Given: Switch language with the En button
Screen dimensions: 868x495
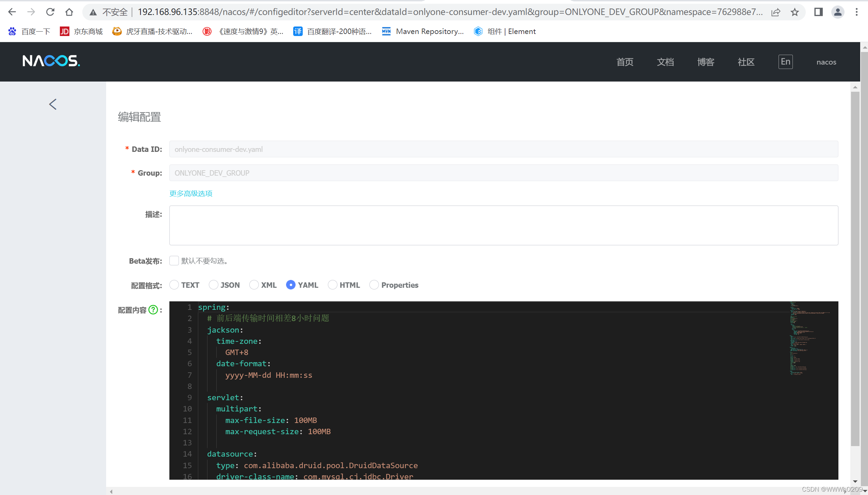Looking at the screenshot, I should pos(785,62).
